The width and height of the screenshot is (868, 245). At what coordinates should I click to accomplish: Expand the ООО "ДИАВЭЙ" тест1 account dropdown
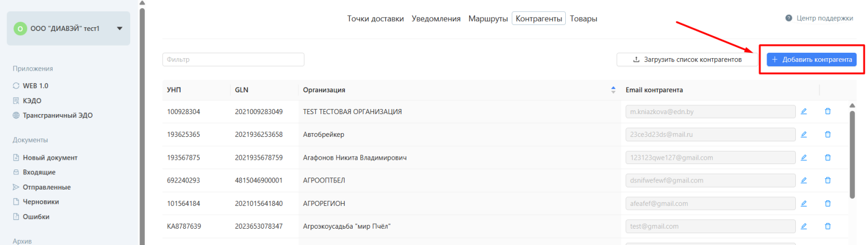coord(119,29)
